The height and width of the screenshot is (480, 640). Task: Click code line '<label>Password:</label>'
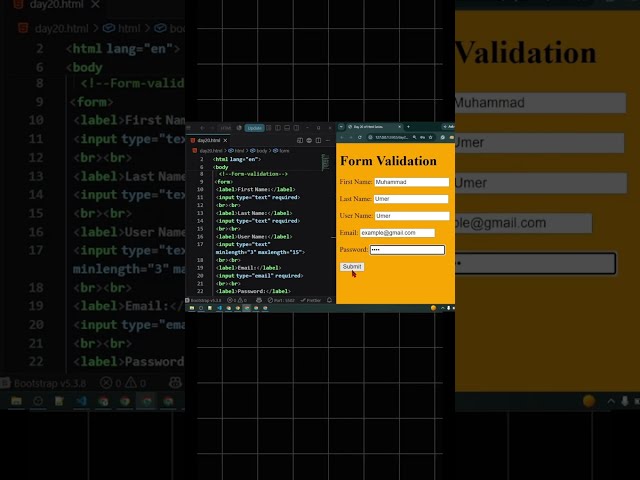(x=253, y=291)
